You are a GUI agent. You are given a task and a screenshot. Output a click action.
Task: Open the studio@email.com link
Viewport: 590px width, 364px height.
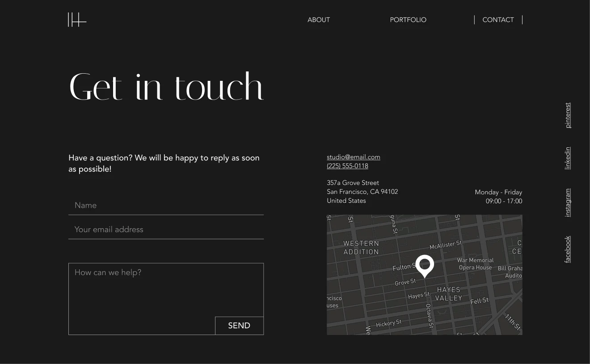(x=354, y=157)
